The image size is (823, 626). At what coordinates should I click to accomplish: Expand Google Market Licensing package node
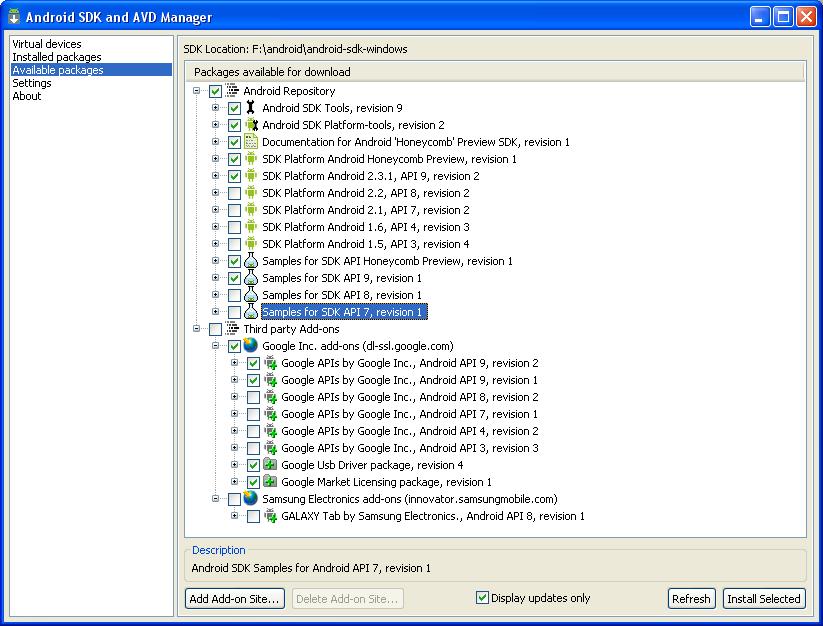235,482
